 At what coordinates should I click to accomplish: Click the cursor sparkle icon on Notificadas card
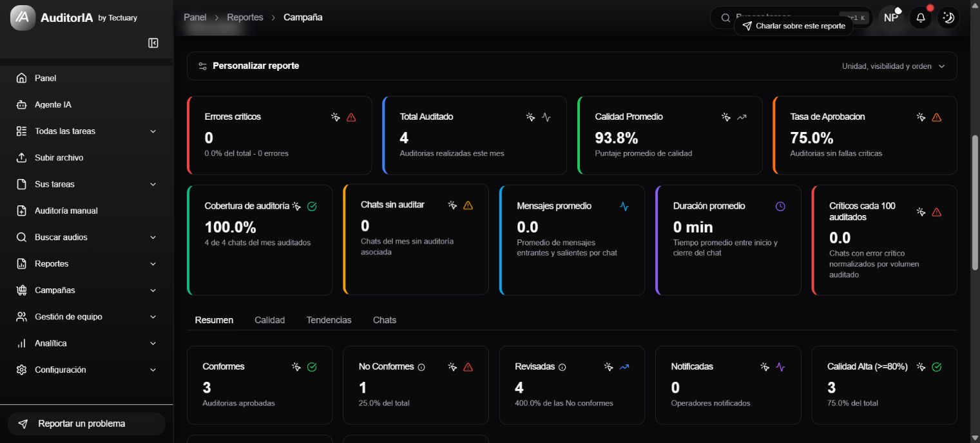[x=765, y=367]
